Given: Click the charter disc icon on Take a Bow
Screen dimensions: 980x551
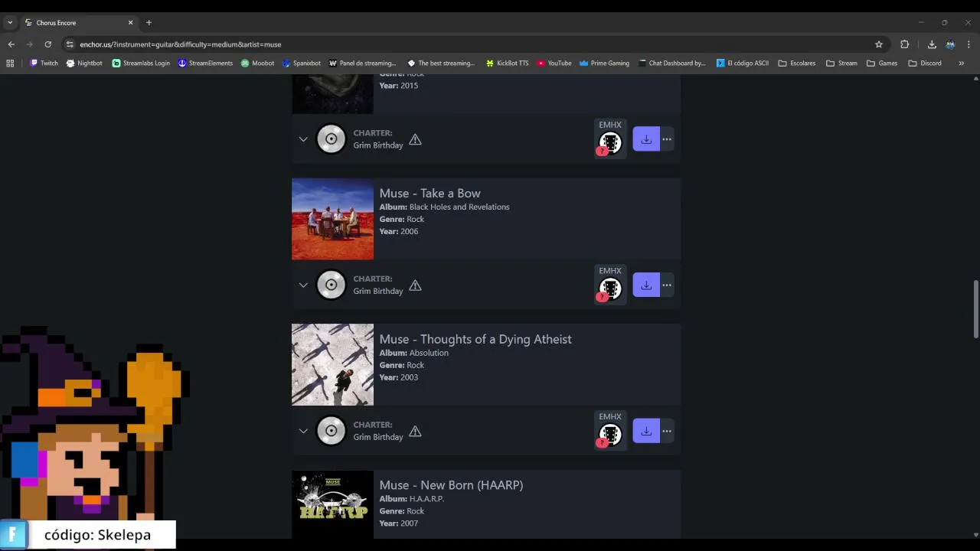Looking at the screenshot, I should point(332,285).
